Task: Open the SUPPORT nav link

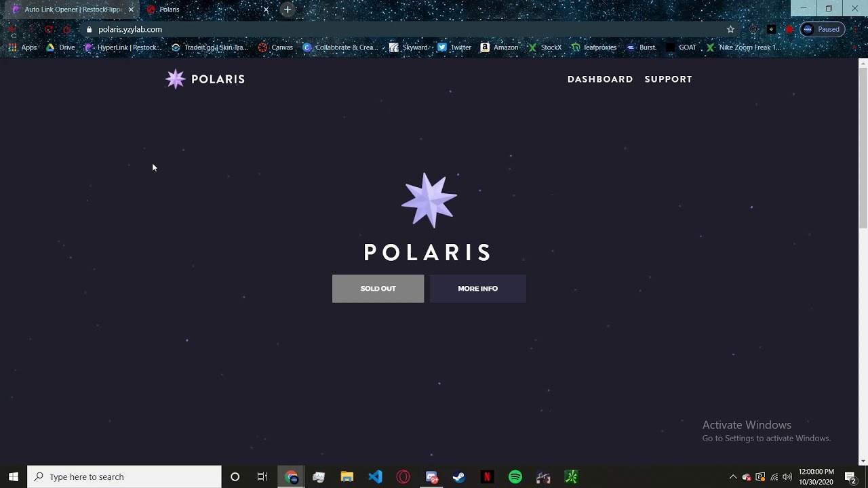Action: [668, 79]
